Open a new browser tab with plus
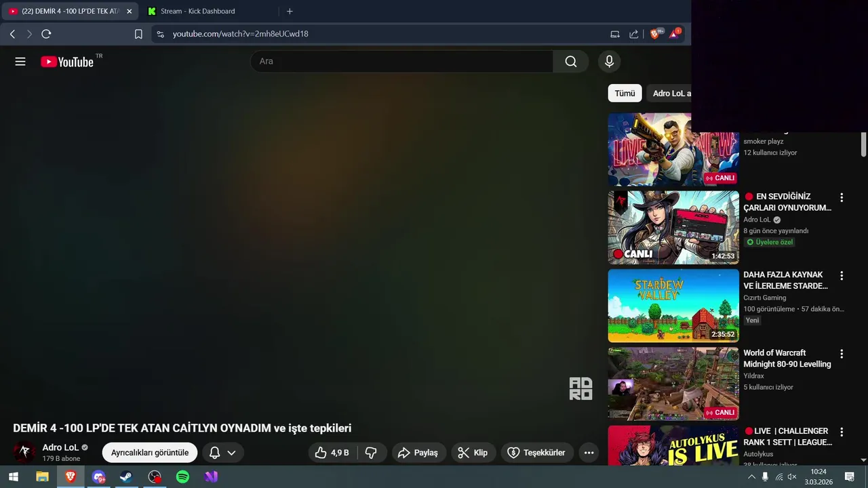The width and height of the screenshot is (868, 488). pos(290,12)
